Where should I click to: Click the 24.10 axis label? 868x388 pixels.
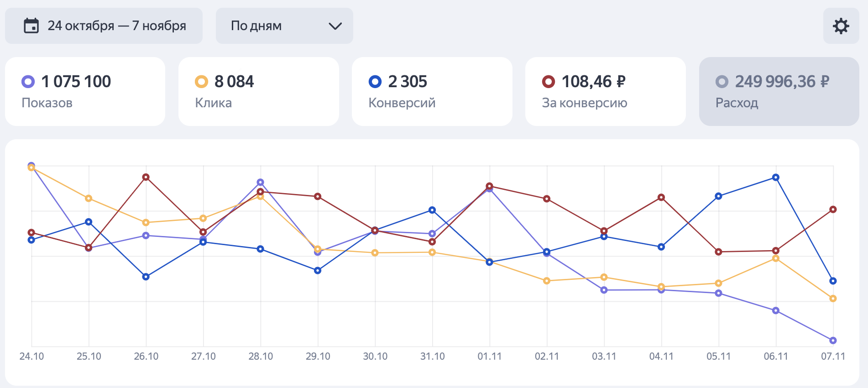(x=31, y=357)
